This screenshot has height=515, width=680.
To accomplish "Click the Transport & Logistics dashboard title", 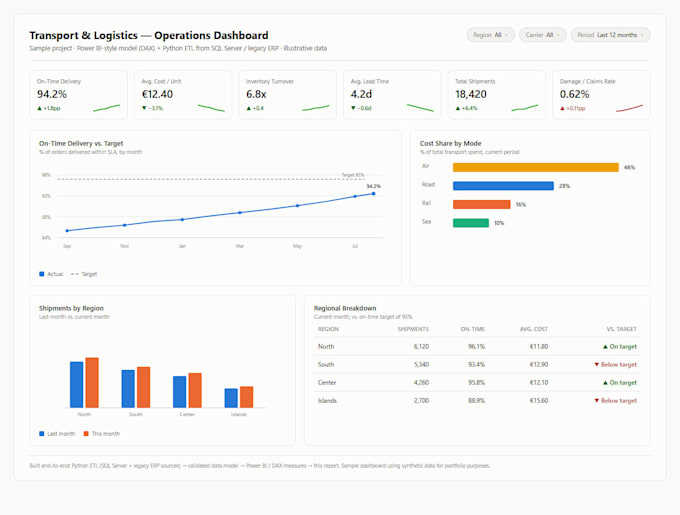I will click(x=149, y=35).
